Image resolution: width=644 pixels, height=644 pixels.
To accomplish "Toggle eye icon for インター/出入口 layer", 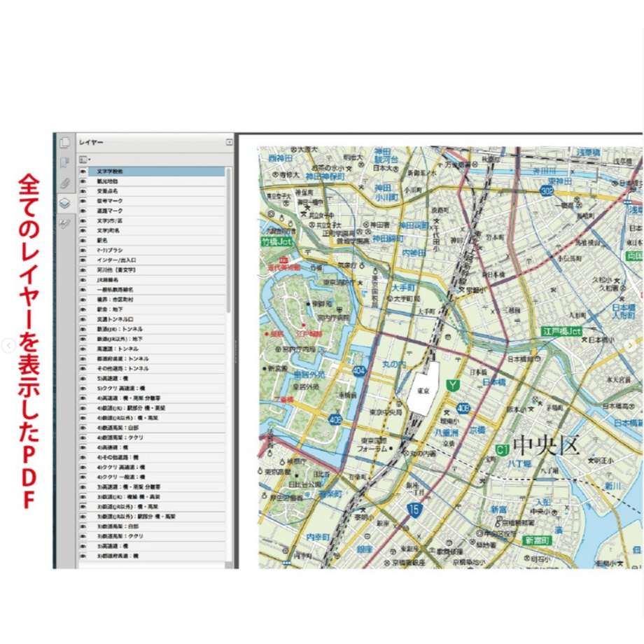I will pos(83,260).
